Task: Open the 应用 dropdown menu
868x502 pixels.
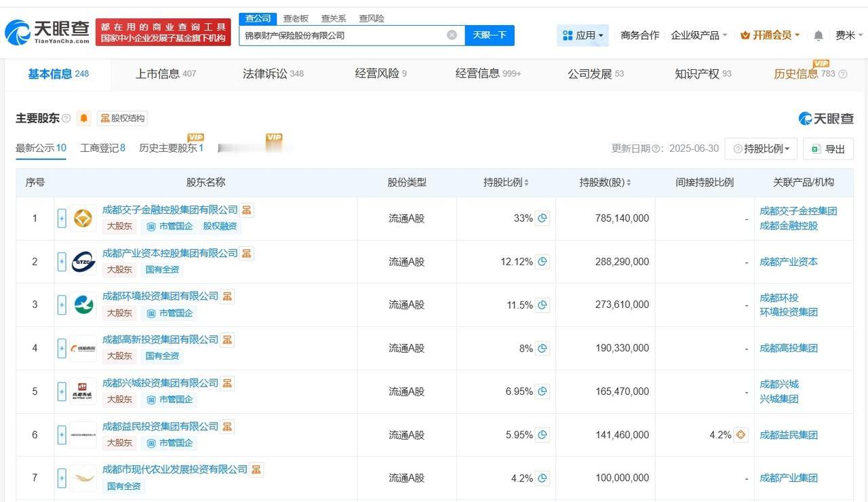Action: click(583, 35)
